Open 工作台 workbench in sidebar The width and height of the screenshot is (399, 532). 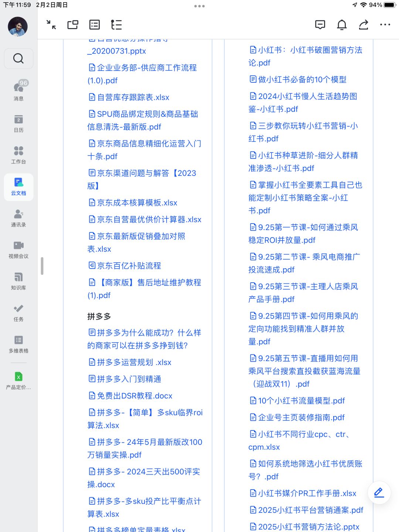(18, 155)
